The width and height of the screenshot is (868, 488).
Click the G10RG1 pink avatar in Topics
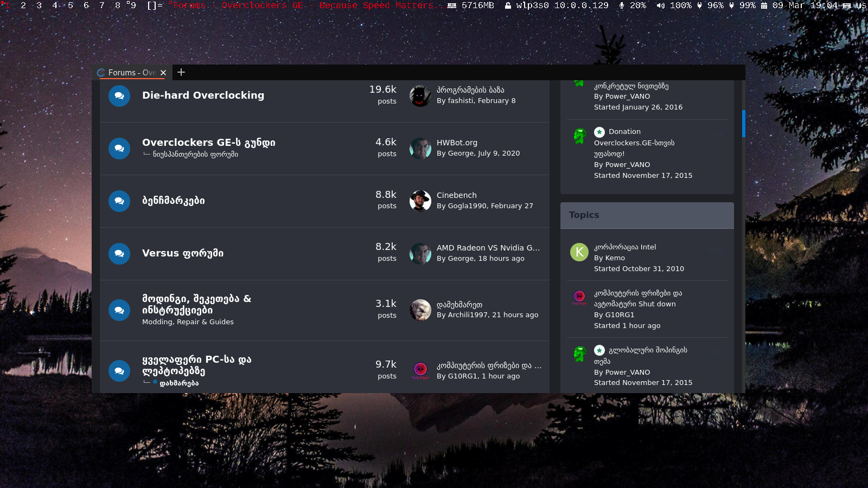tap(579, 297)
